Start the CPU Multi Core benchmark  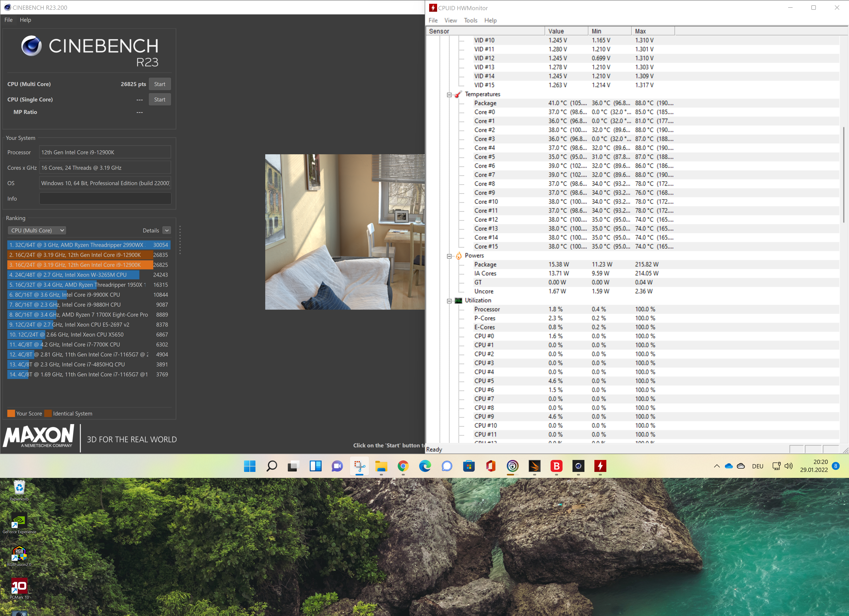click(x=159, y=84)
